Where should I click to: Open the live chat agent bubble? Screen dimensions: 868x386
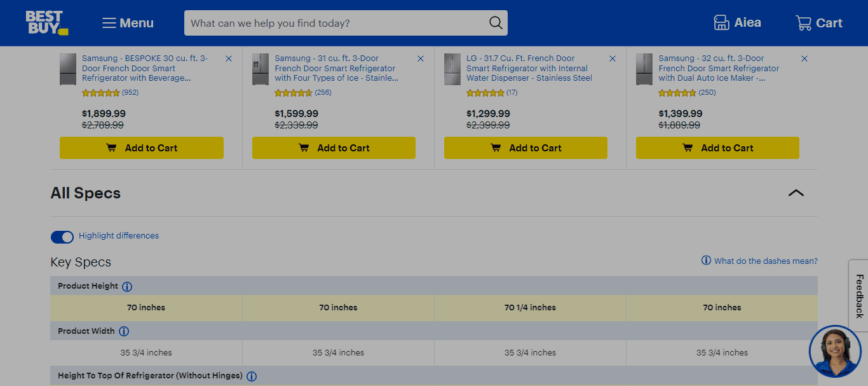(835, 351)
